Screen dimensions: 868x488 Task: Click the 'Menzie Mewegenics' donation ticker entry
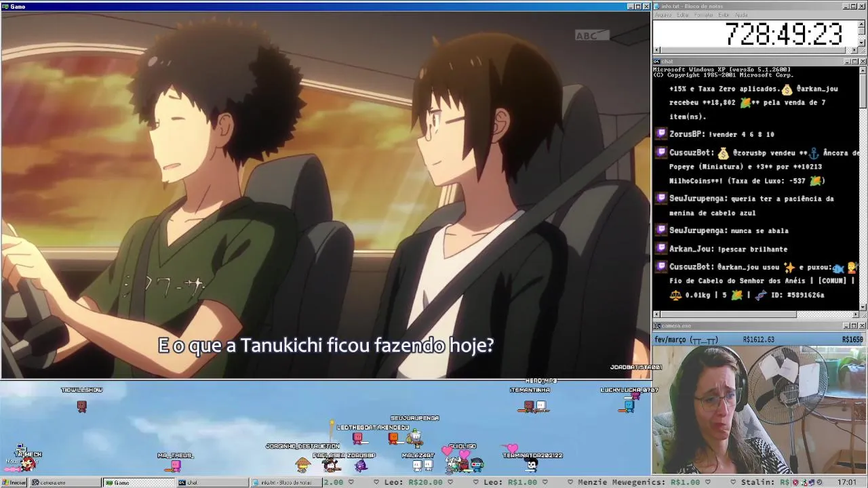click(639, 483)
